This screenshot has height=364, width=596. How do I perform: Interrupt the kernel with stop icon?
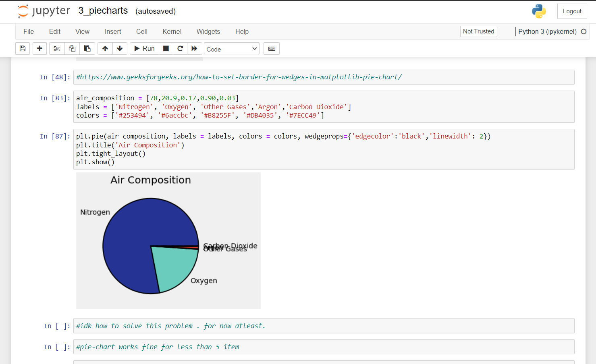click(166, 48)
